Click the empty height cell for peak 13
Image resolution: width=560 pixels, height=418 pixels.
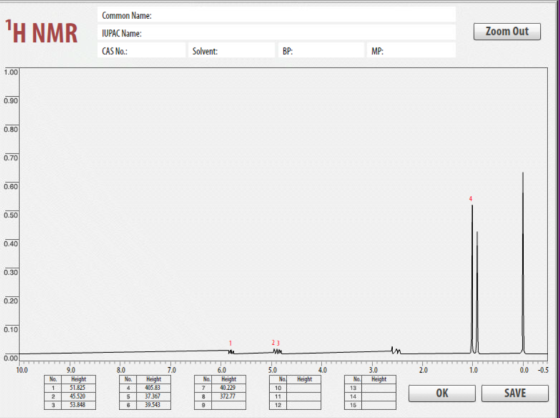pyautogui.click(x=379, y=388)
